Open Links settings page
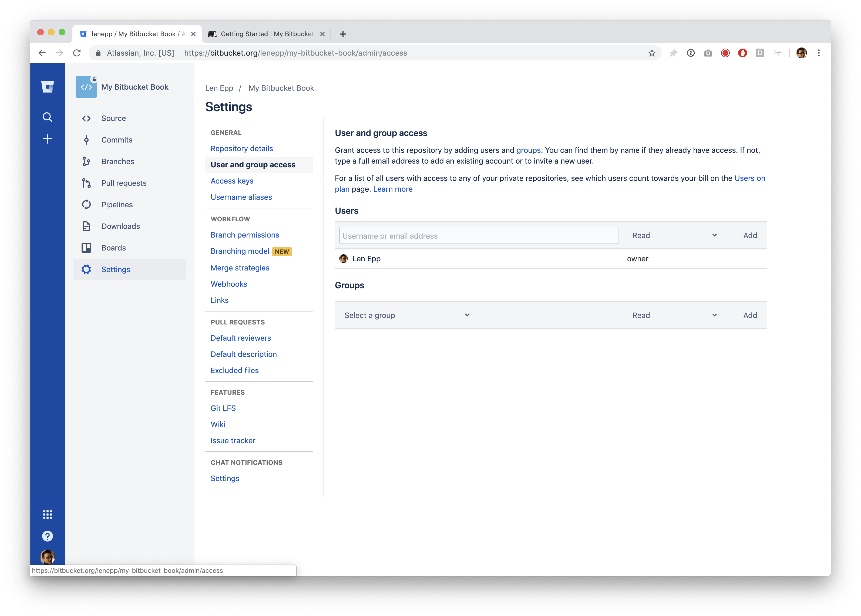This screenshot has width=861, height=616. [219, 300]
